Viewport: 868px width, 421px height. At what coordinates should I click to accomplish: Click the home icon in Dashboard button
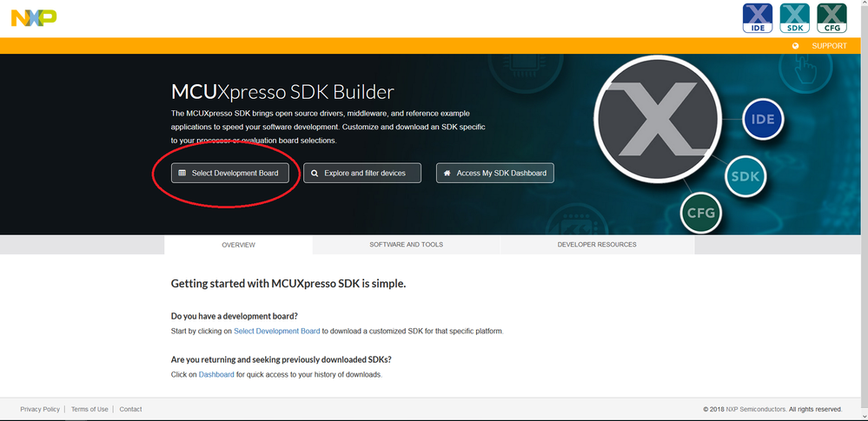coord(447,173)
